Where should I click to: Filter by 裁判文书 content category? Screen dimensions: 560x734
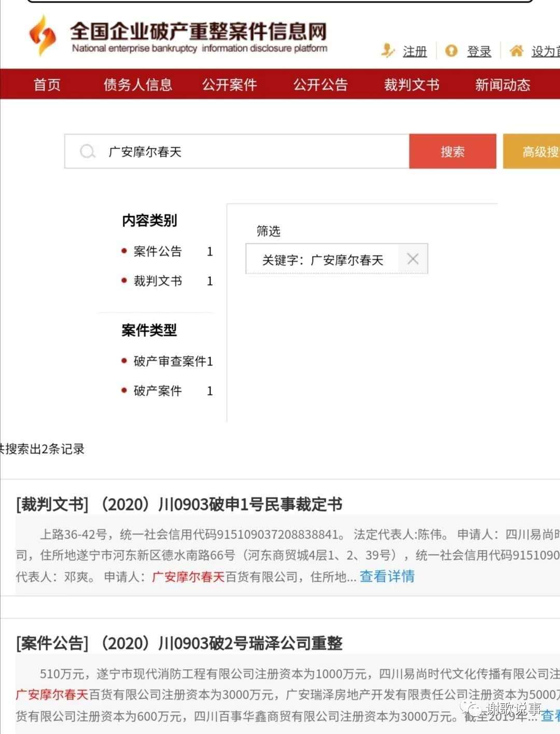158,281
